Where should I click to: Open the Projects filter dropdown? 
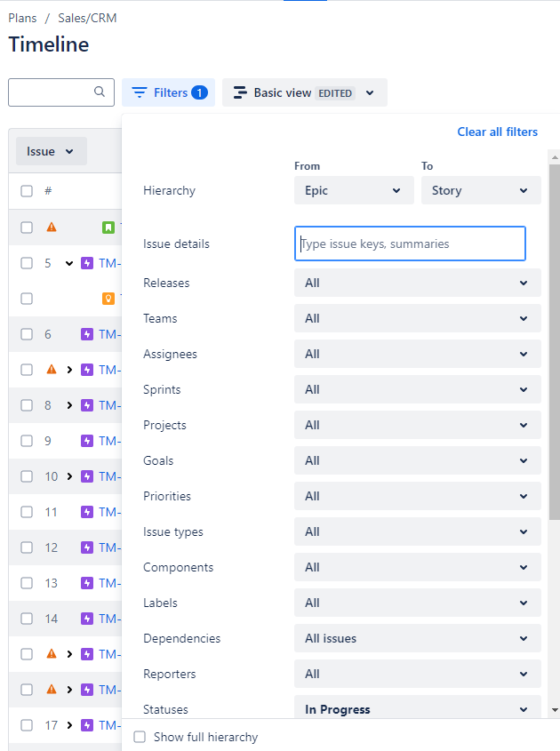tap(418, 425)
